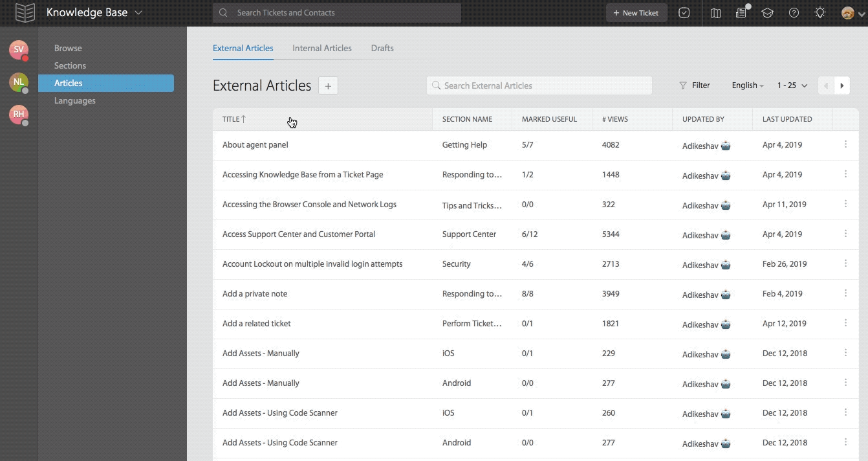This screenshot has height=461, width=868.
Task: Go to Languages in the sidebar
Action: point(75,100)
